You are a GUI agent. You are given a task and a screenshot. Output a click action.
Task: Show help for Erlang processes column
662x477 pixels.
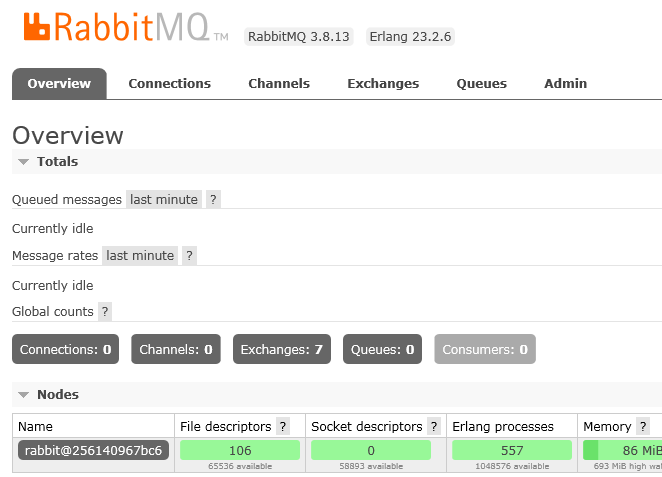point(565,427)
